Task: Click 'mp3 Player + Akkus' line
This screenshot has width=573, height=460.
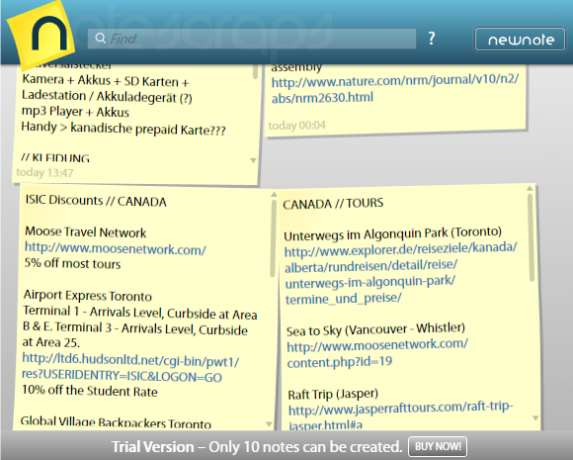Action: click(x=75, y=111)
